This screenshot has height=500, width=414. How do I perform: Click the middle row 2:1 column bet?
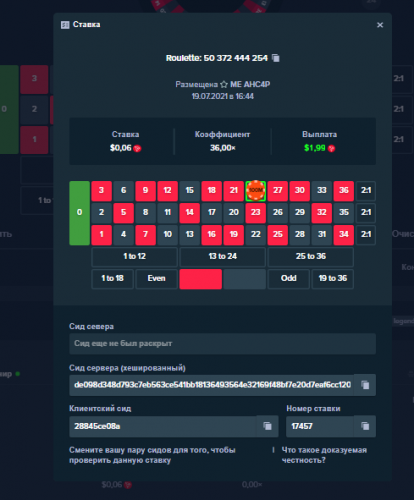(x=366, y=213)
